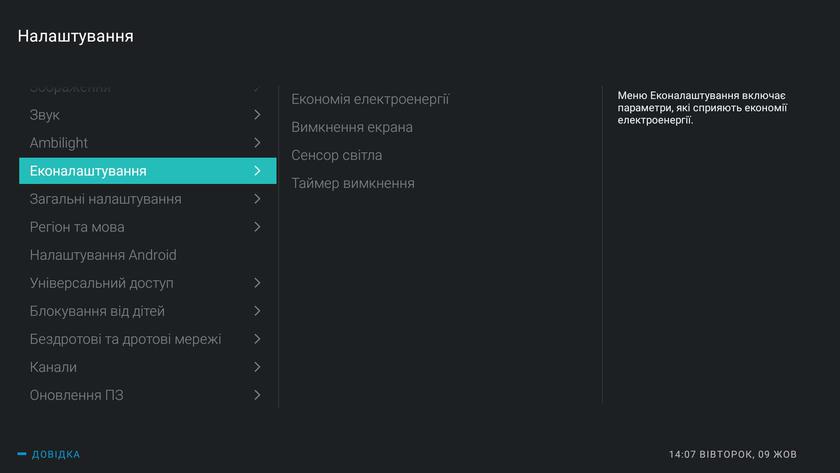
Task: Select Ambilight in the settings list
Action: point(59,143)
